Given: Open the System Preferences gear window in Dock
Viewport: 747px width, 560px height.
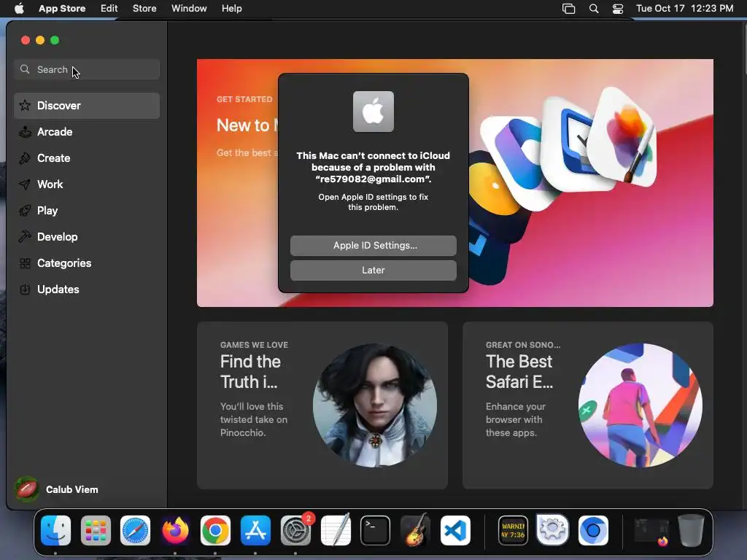Looking at the screenshot, I should [x=553, y=529].
